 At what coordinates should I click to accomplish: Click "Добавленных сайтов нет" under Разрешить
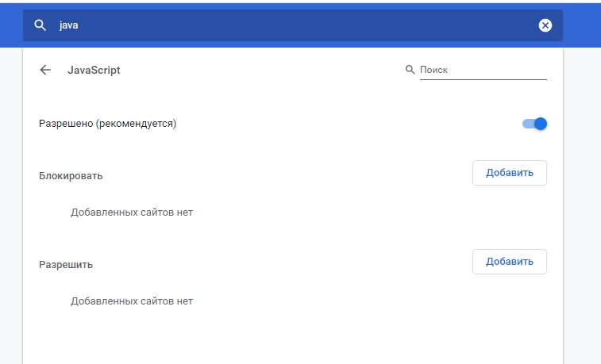(x=132, y=301)
